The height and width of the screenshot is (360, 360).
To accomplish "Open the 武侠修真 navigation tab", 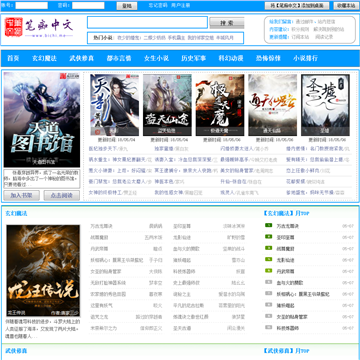I will click(x=82, y=58).
